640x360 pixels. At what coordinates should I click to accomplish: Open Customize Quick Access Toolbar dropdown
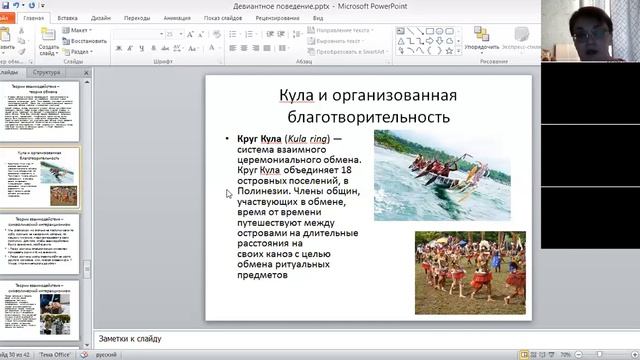click(x=42, y=6)
